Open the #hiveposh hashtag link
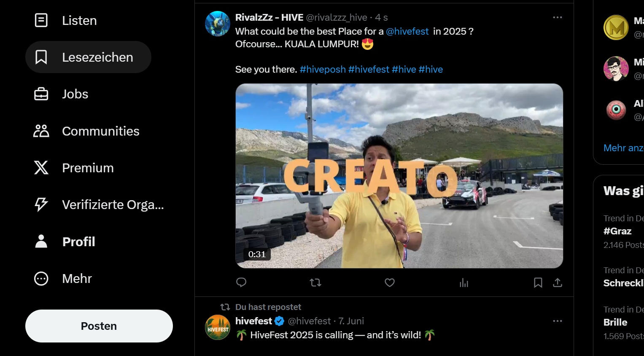The width and height of the screenshot is (644, 356). [x=323, y=69]
